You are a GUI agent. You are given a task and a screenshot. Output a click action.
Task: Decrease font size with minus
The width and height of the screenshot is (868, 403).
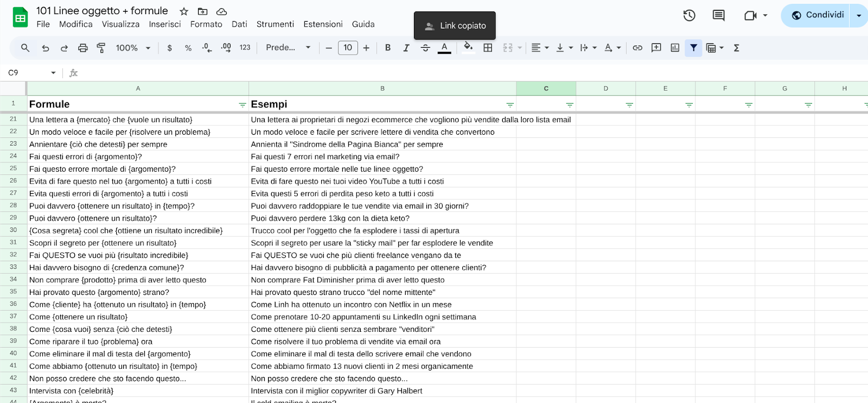coord(329,48)
